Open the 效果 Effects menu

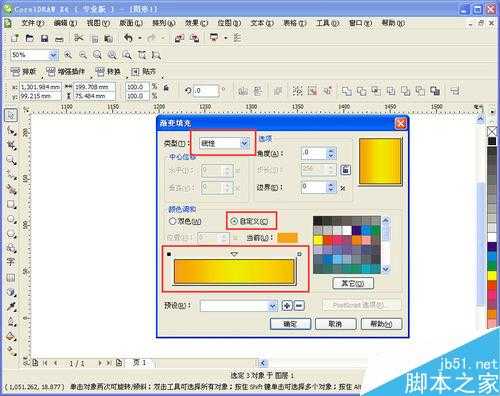(196, 23)
